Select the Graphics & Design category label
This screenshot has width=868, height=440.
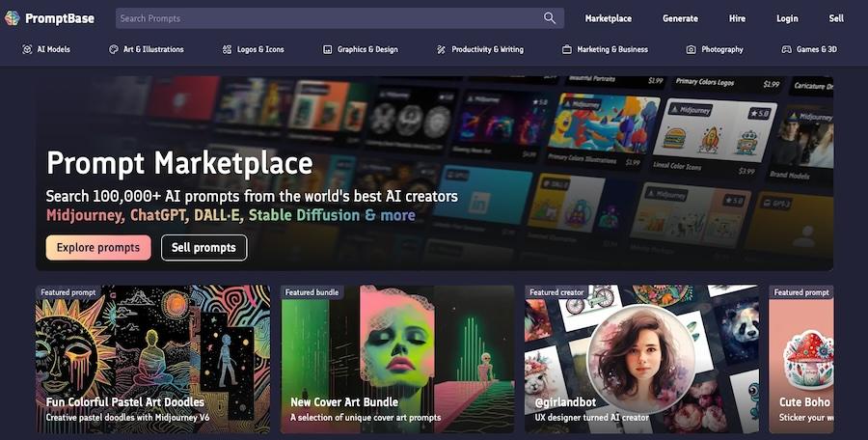tap(367, 49)
